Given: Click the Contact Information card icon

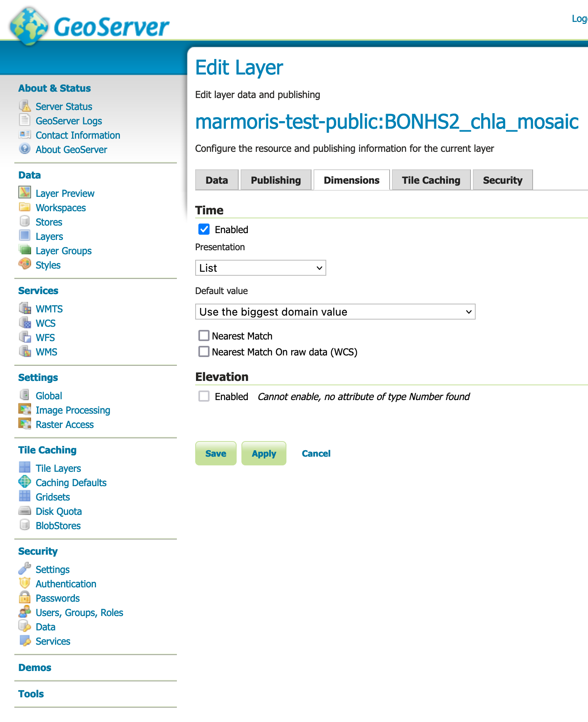Looking at the screenshot, I should click(25, 135).
